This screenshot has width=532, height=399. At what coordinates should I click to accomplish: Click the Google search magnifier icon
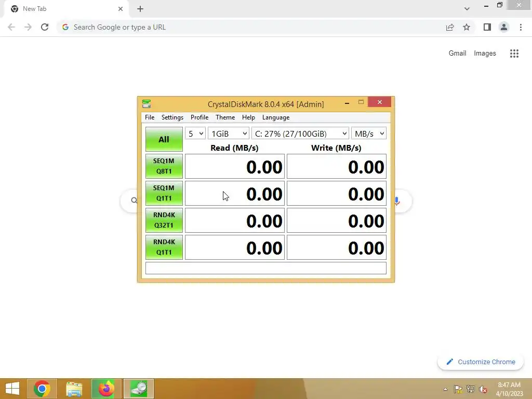click(135, 201)
